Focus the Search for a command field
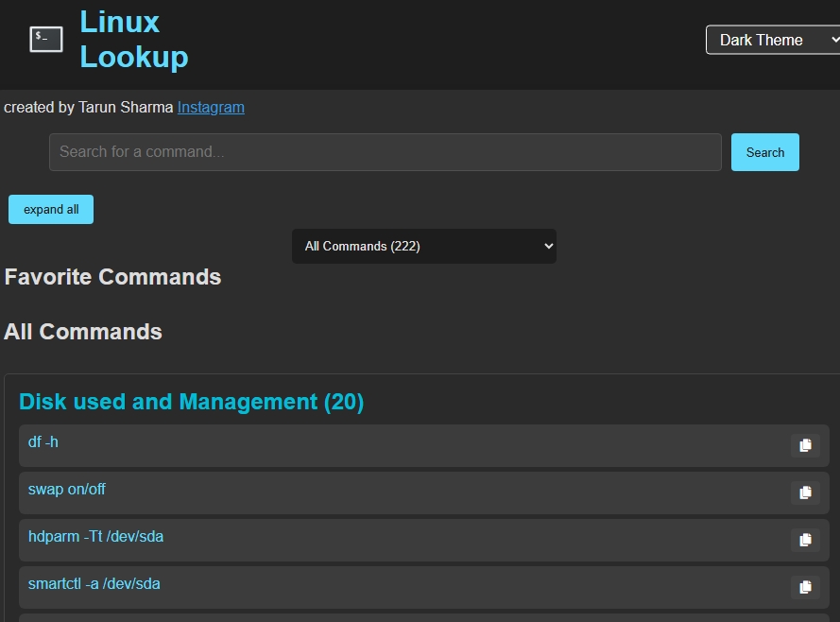Image resolution: width=840 pixels, height=622 pixels. 386,152
